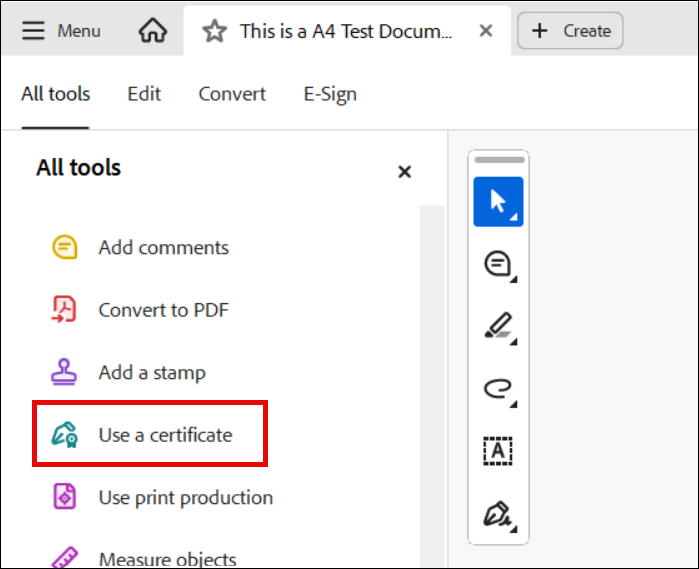The image size is (699, 569).
Task: Switch to the Convert tab
Action: click(232, 94)
